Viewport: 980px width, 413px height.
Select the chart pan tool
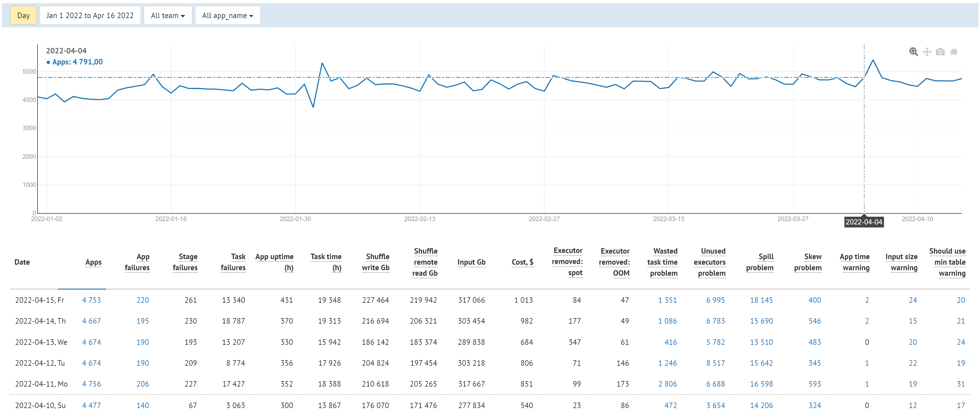click(x=927, y=52)
